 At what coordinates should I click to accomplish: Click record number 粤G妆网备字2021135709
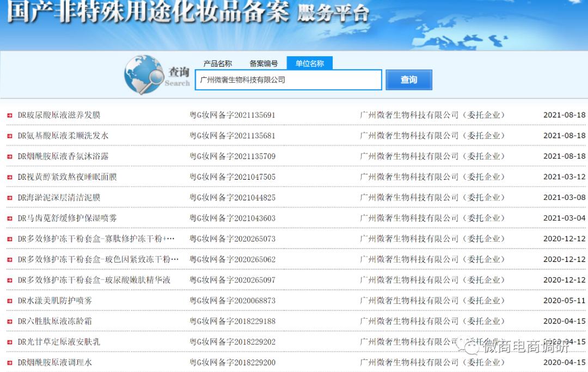point(232,156)
